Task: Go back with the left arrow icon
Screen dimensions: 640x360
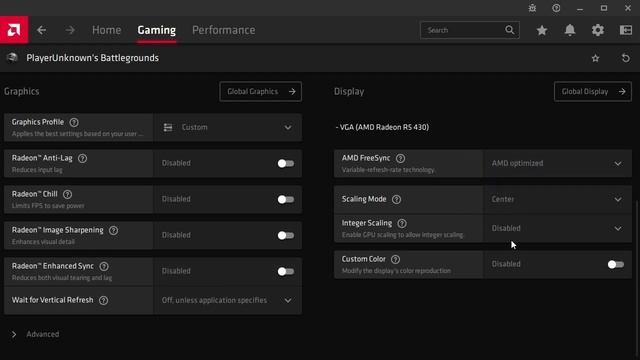Action: 41,30
